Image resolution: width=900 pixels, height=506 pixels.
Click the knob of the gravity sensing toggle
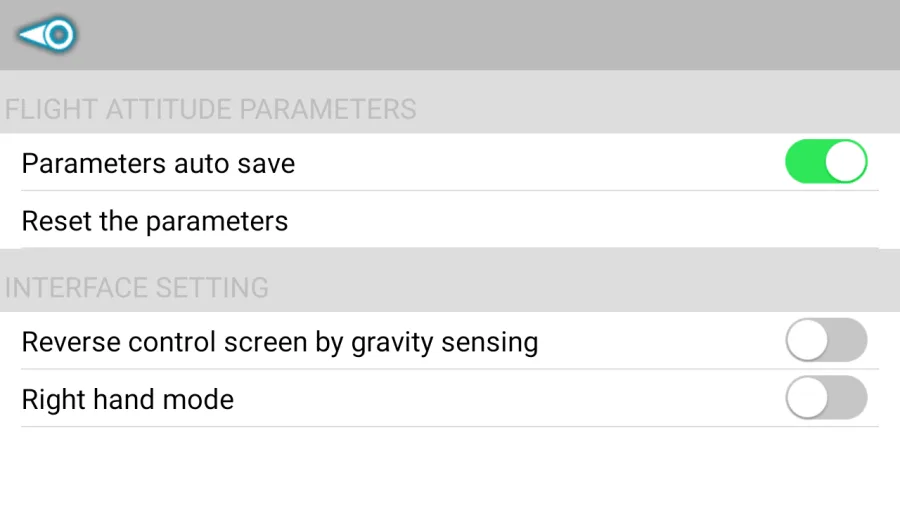pyautogui.click(x=807, y=340)
